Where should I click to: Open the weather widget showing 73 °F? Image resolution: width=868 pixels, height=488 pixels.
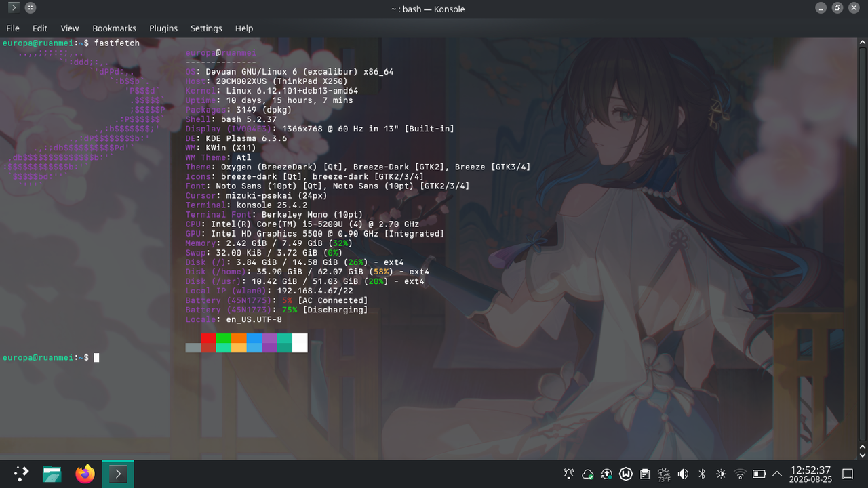[664, 474]
